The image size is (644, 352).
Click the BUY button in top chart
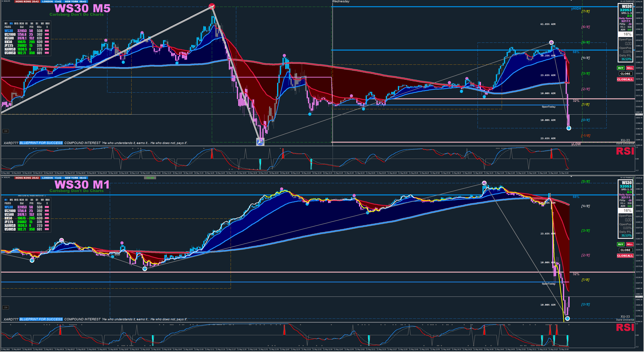(621, 68)
